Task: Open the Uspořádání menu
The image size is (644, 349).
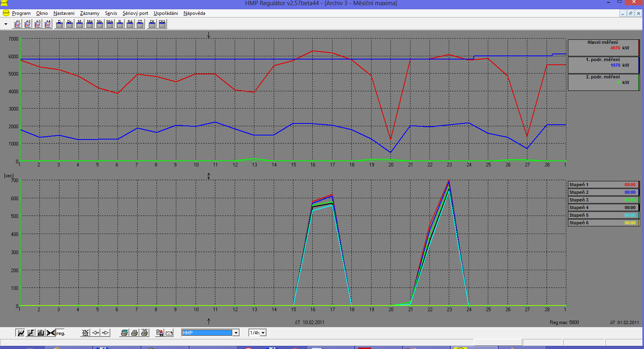Action: [166, 13]
